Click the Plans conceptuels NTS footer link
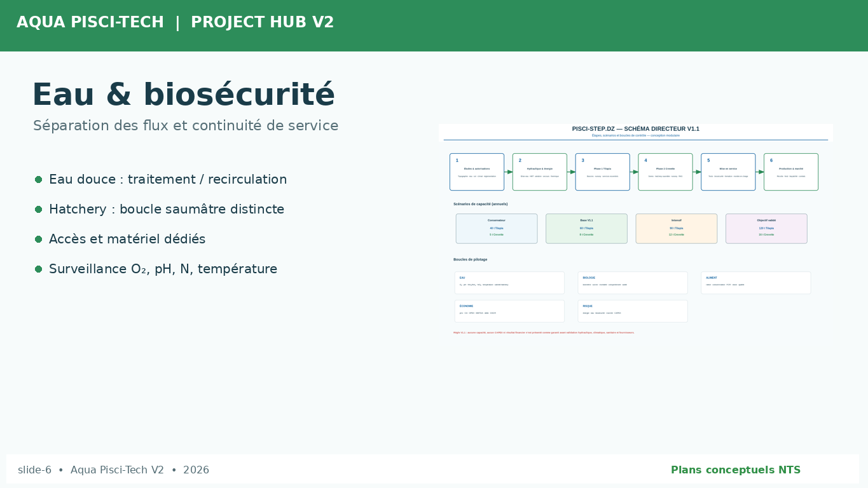 click(x=736, y=470)
